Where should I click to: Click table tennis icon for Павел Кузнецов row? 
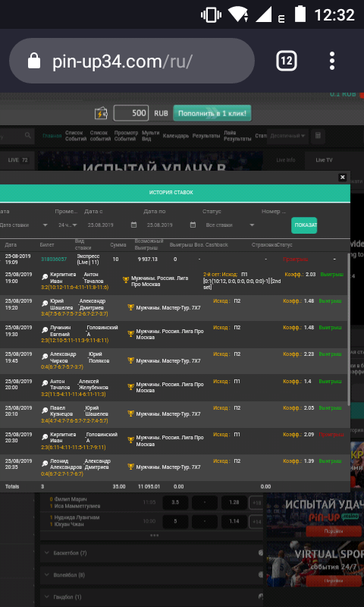(45, 410)
